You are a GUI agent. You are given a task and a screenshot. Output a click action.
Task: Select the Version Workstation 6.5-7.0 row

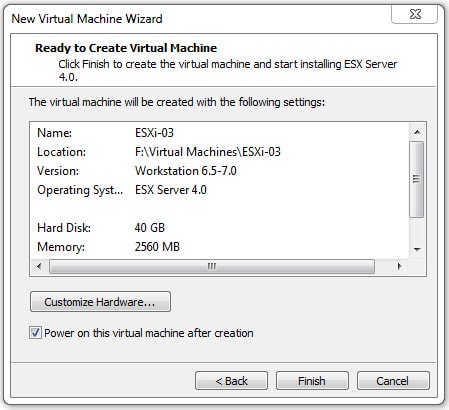click(x=219, y=171)
